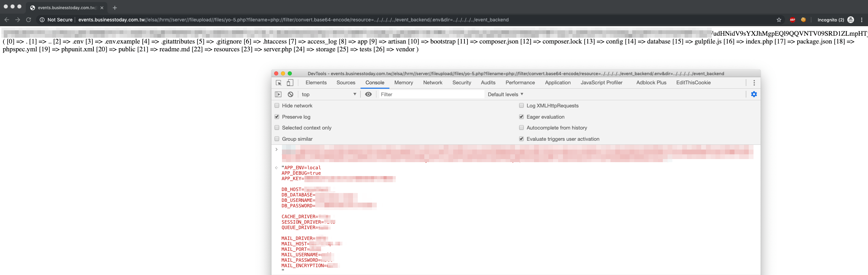Open DevTools customize three-dot menu
The height and width of the screenshot is (275, 868).
754,83
